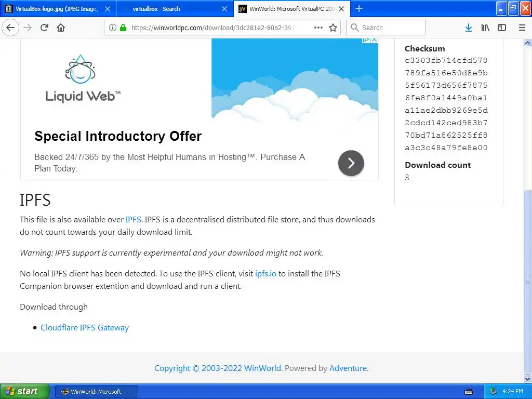This screenshot has width=532, height=399.
Task: Open the Adventure footer link
Action: pyautogui.click(x=348, y=368)
